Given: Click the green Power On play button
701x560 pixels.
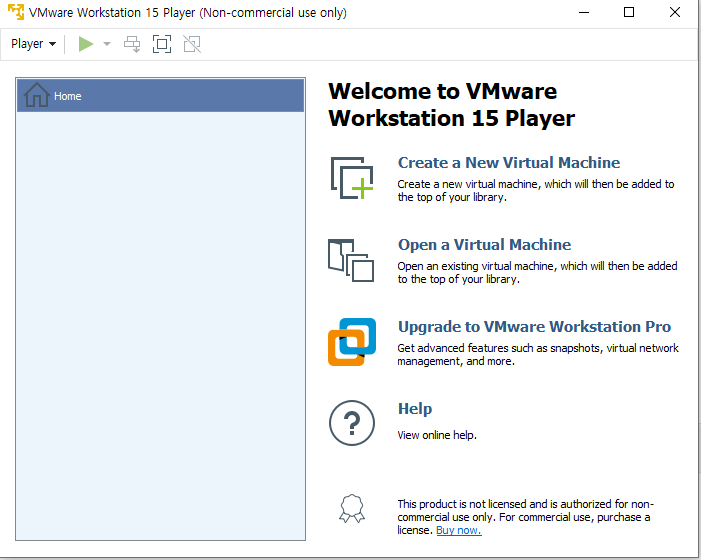Looking at the screenshot, I should [86, 44].
